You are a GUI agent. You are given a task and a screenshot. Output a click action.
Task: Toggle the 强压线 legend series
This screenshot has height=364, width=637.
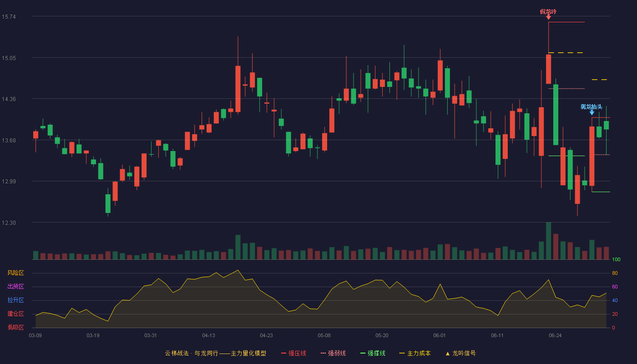(x=293, y=353)
